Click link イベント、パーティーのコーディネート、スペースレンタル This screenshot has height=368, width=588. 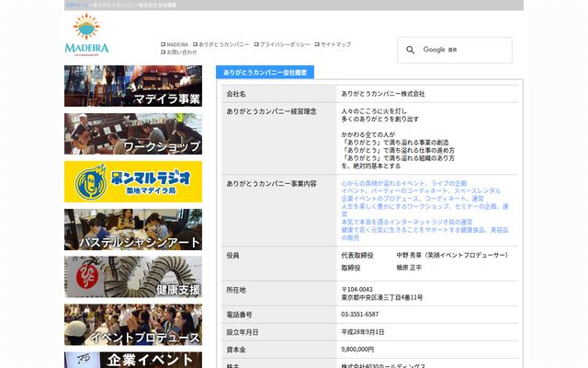coord(421,190)
